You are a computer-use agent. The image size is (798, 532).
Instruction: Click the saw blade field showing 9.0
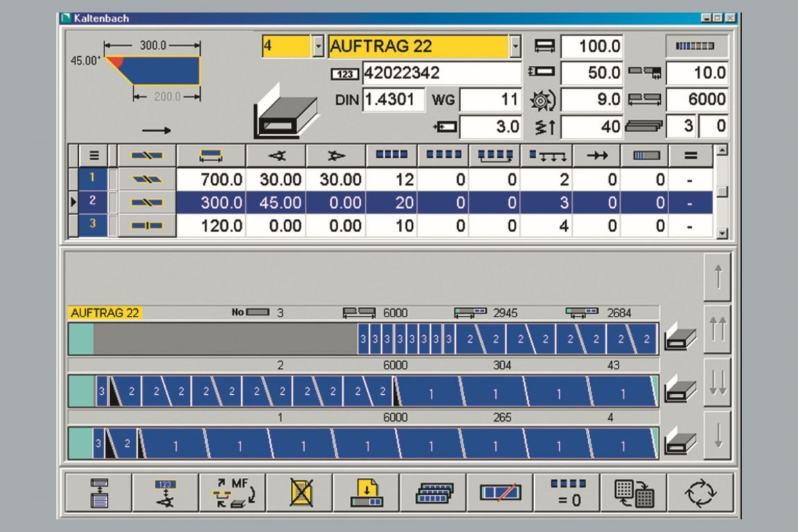592,99
